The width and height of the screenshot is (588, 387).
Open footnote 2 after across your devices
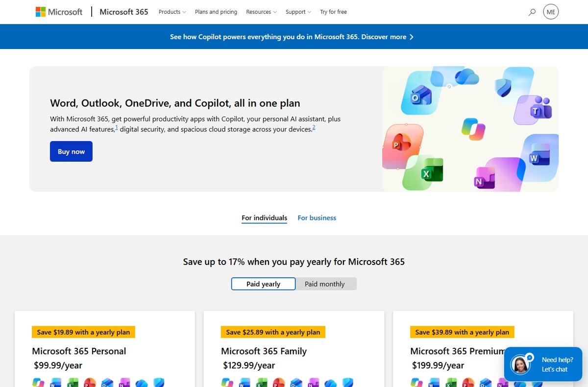click(x=314, y=128)
